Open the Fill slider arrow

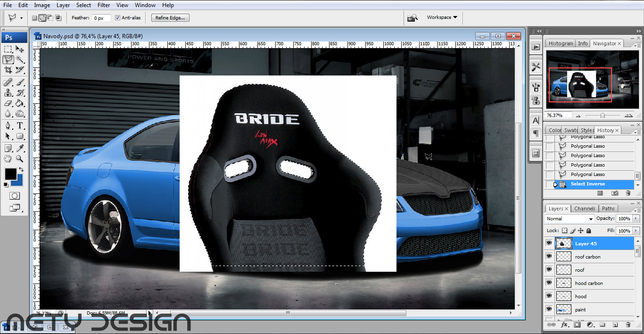point(635,231)
